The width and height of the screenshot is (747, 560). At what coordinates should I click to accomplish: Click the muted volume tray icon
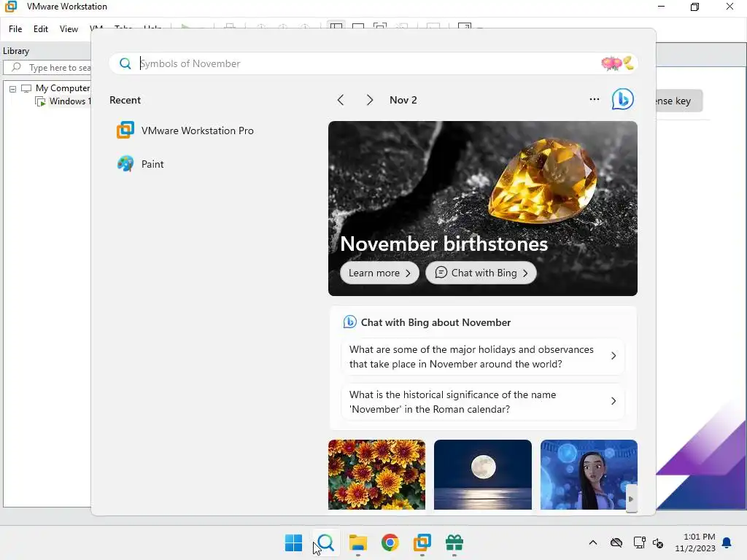point(658,542)
